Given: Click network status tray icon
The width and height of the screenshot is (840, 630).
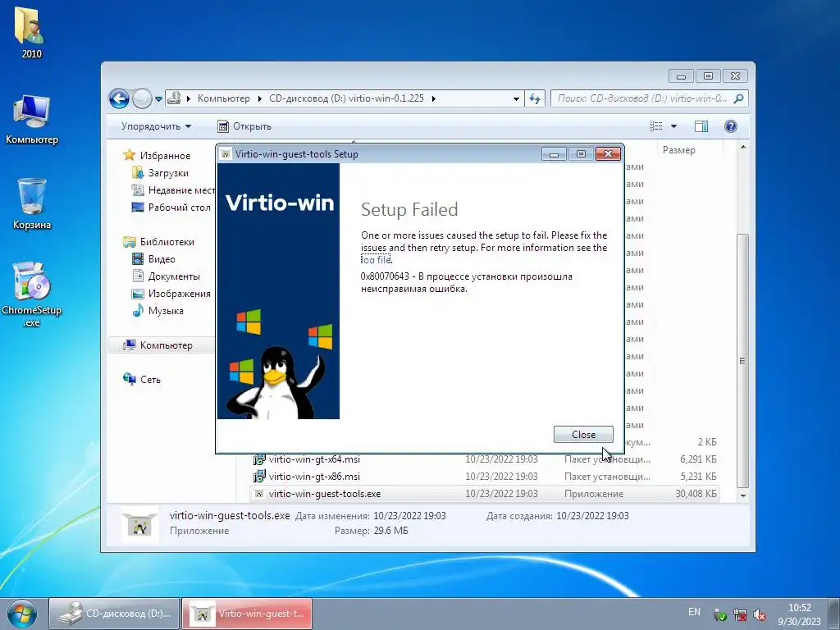Looking at the screenshot, I should [740, 615].
